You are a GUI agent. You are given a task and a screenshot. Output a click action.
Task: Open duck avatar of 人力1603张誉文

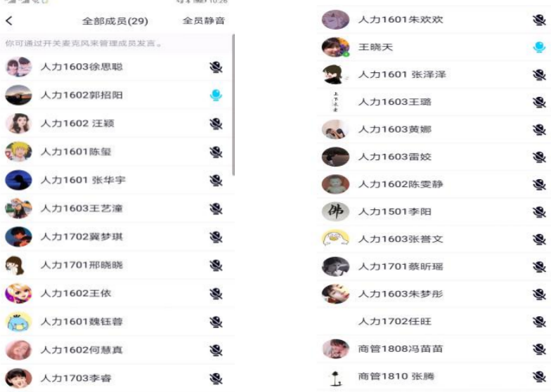pyautogui.click(x=336, y=239)
